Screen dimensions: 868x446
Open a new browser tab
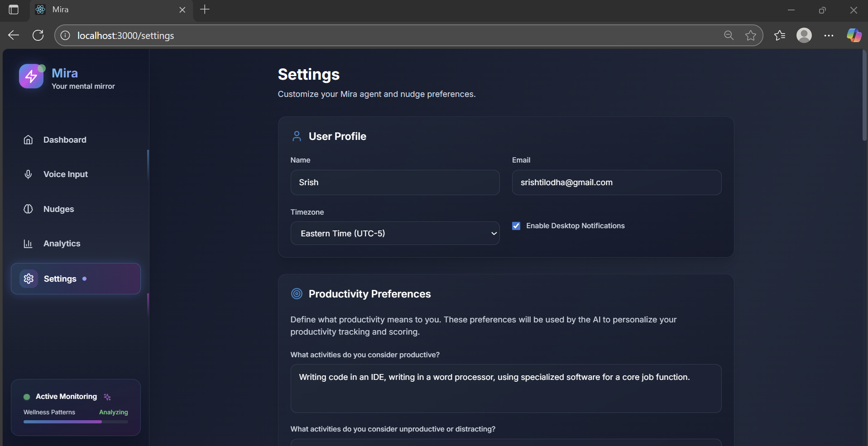click(x=205, y=10)
